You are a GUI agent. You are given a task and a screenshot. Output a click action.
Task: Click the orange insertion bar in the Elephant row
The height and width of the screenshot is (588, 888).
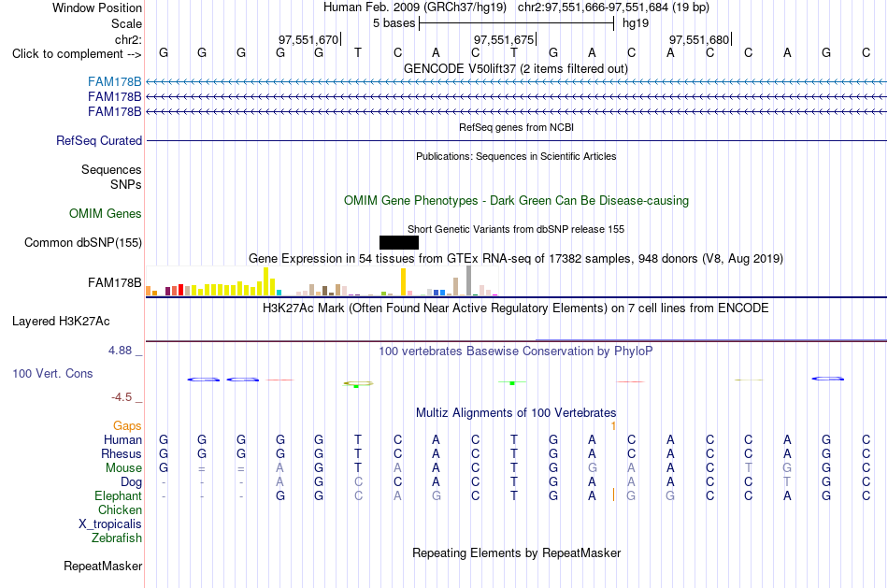tap(613, 495)
